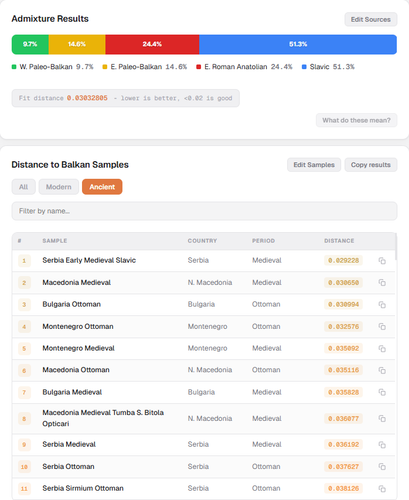This screenshot has width=409, height=500.
Task: Open the What do these mean? help
Action: (x=356, y=120)
